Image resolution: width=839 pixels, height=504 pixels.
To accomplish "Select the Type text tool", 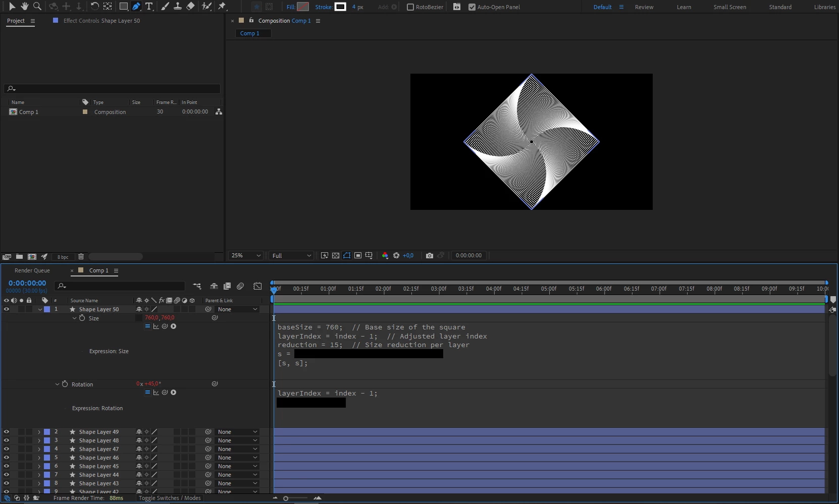I will (149, 7).
